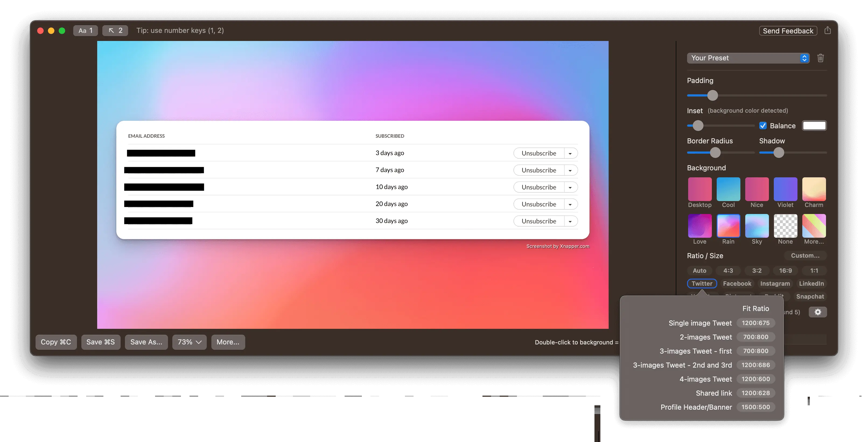Toggle the Balance checkbox
This screenshot has width=868, height=442.
click(763, 126)
